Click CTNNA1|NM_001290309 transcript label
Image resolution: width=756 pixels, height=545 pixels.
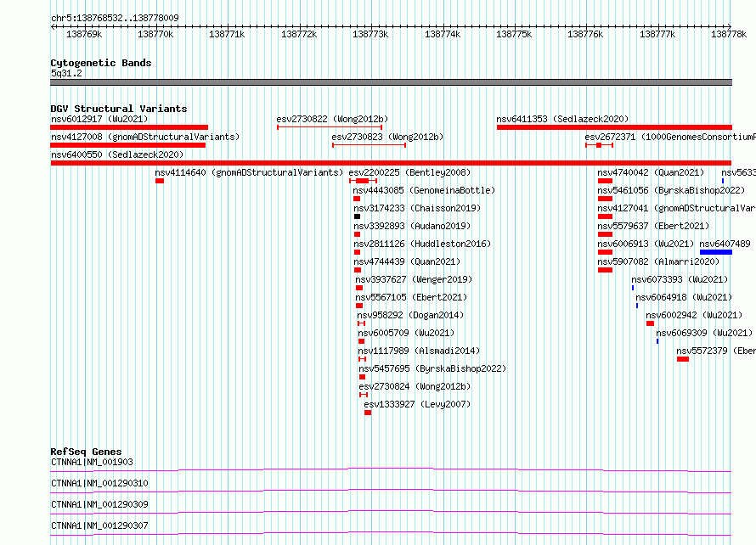[x=99, y=504]
